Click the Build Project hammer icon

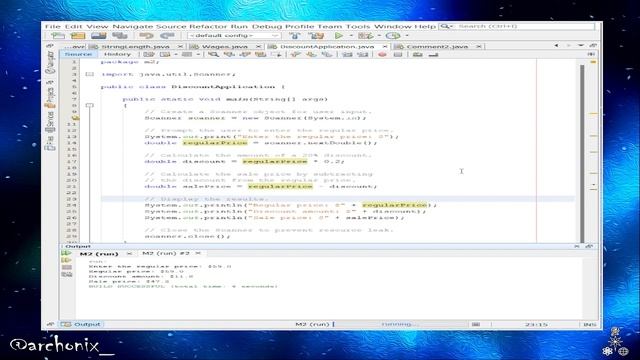295,36
